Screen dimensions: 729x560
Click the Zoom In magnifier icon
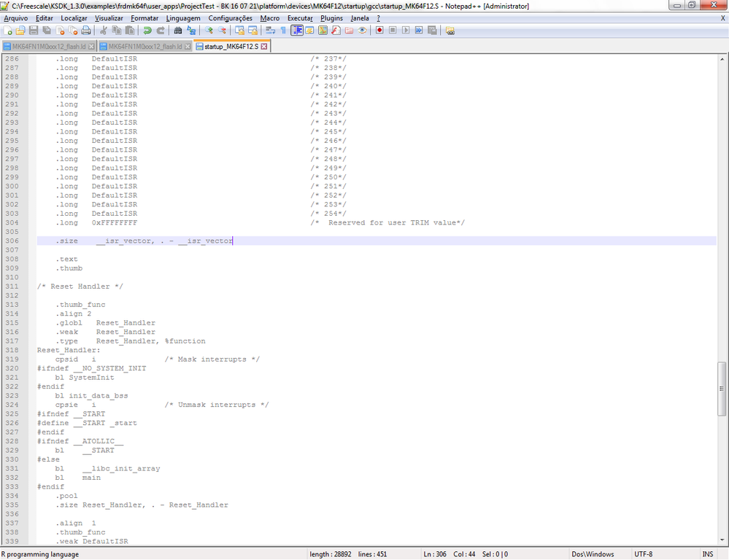209,31
